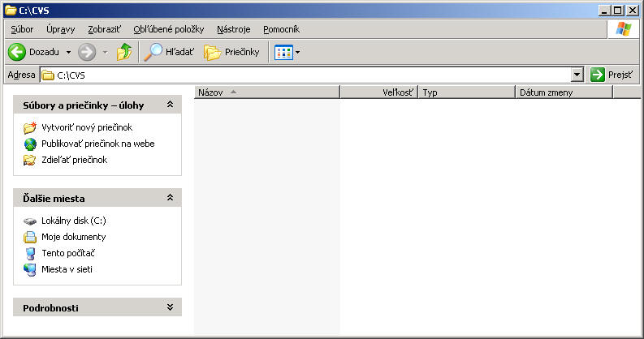Click the Moje dokumenty folder icon
The height and width of the screenshot is (339, 644).
pos(29,237)
